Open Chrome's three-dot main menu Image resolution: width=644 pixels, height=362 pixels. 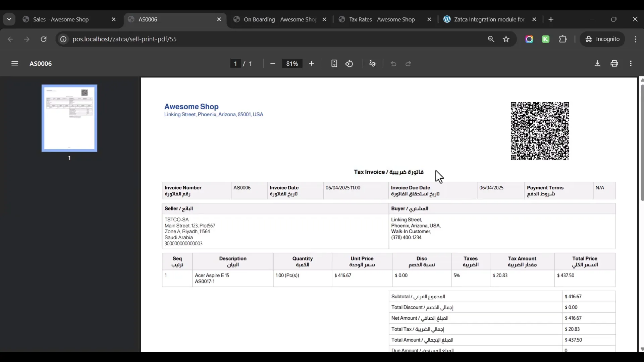[636, 39]
